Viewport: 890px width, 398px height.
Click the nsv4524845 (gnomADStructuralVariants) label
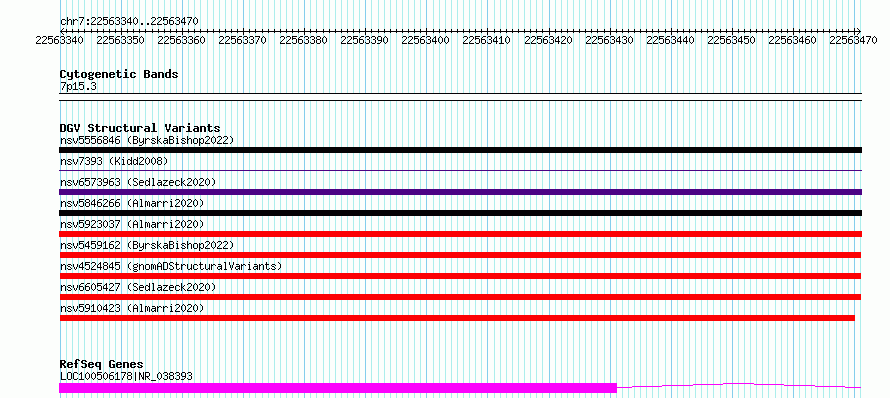tap(171, 266)
